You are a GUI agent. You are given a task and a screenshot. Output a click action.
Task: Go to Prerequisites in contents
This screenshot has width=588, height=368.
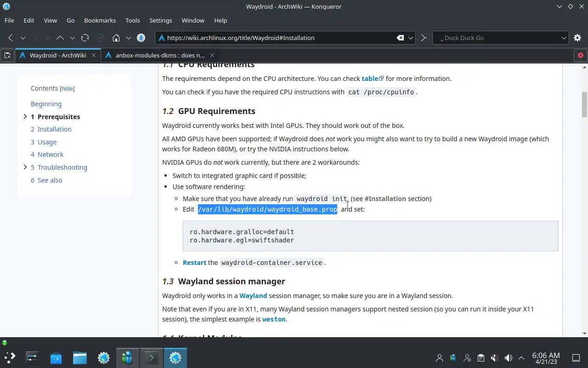(55, 117)
